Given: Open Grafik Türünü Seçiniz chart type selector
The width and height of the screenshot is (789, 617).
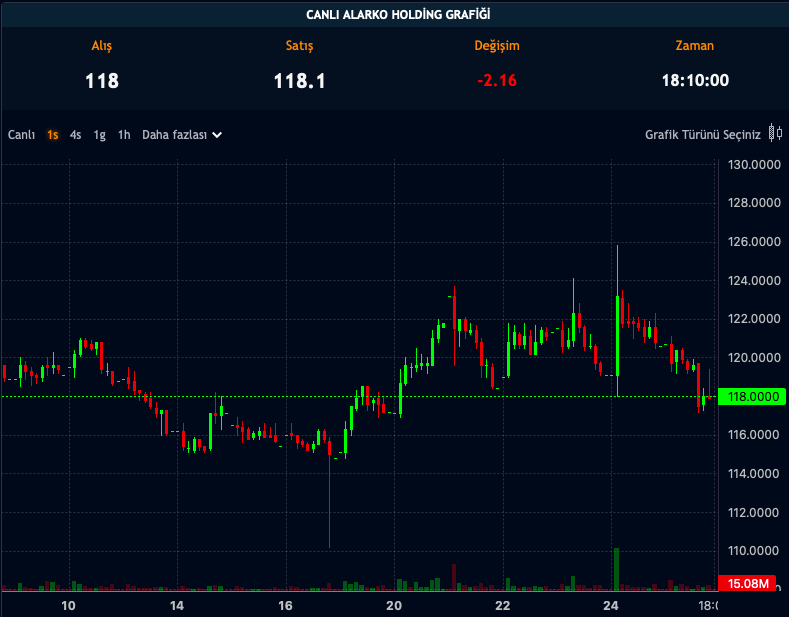Looking at the screenshot, I should point(702,135).
